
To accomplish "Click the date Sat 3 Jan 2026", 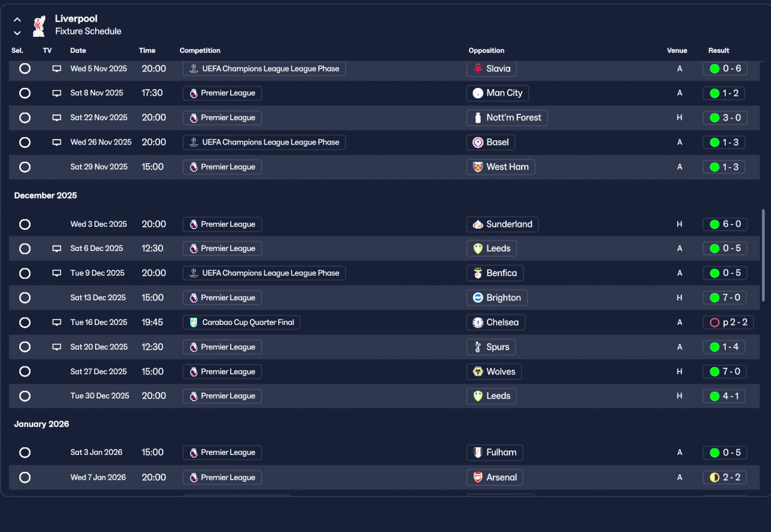I will [96, 453].
